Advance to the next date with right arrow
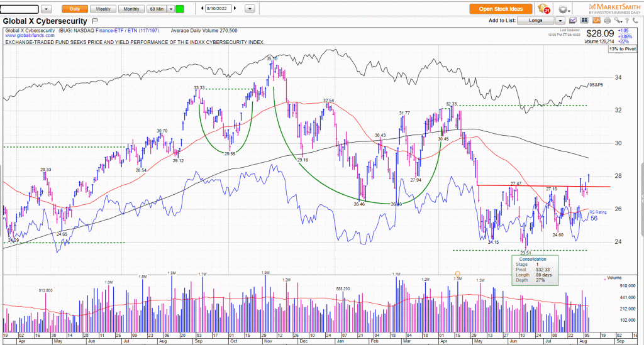 pos(235,8)
